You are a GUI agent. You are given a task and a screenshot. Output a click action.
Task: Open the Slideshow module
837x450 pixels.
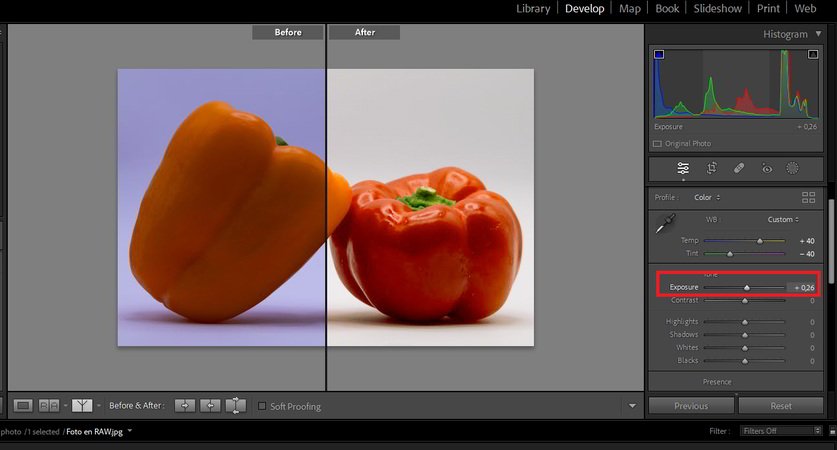717,9
